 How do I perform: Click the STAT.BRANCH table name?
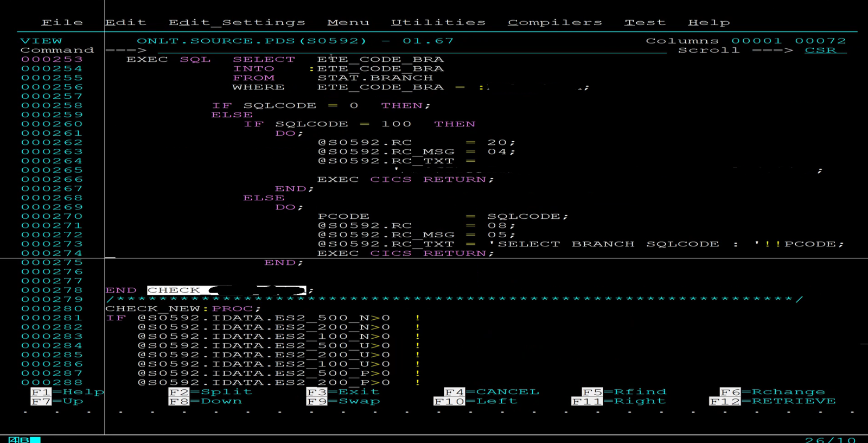(375, 78)
